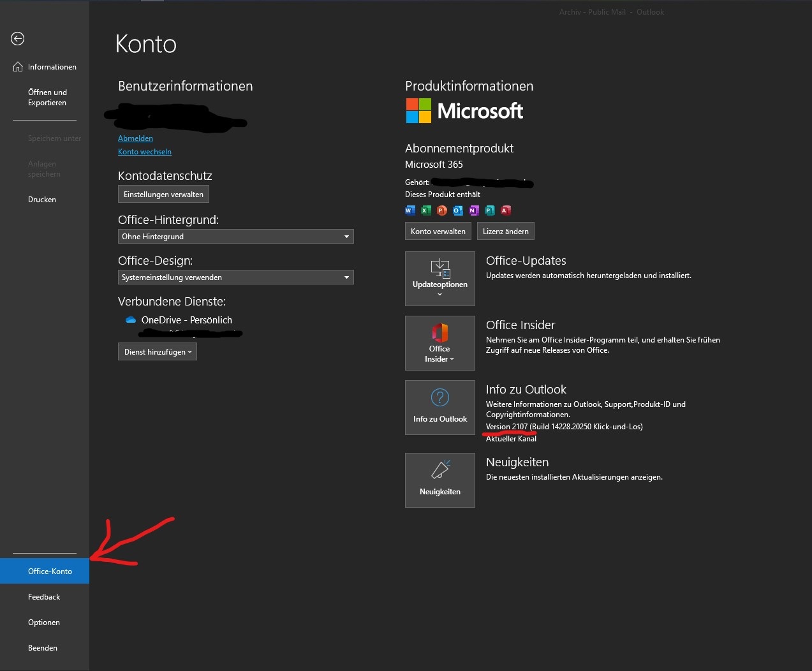Click the Excel app icon
This screenshot has width=812, height=671.
tap(426, 210)
